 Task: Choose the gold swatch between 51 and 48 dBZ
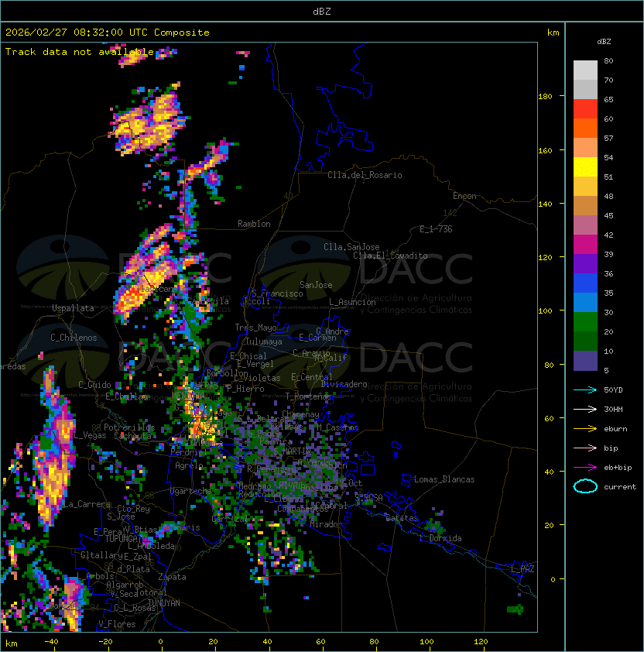pos(585,187)
